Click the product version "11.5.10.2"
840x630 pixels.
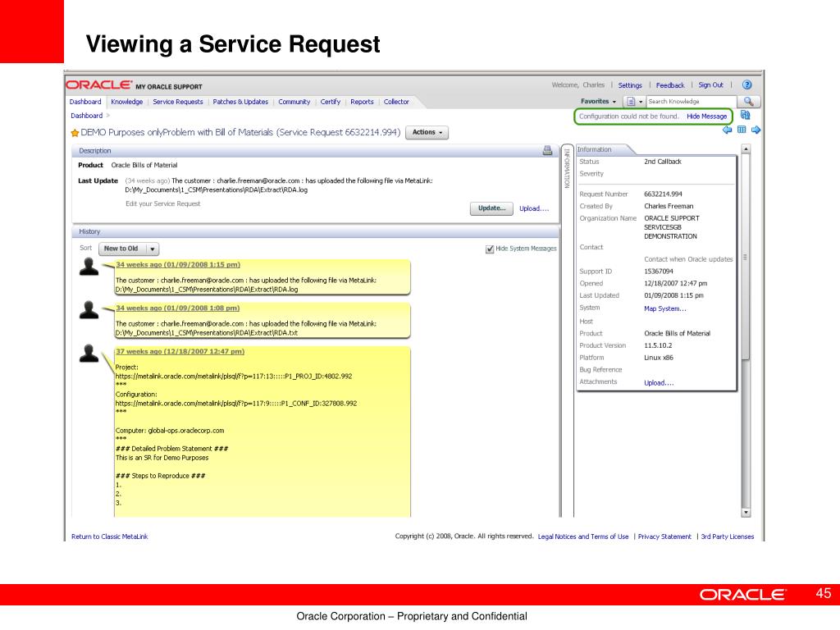[x=658, y=345]
